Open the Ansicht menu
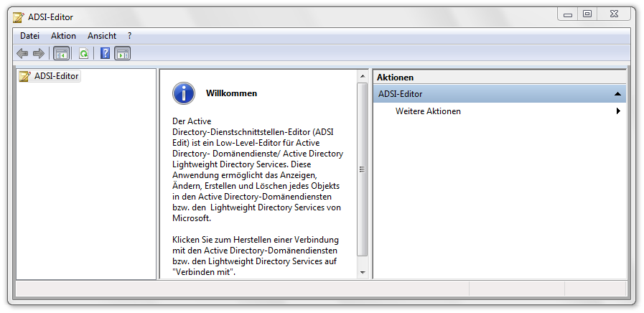 102,35
